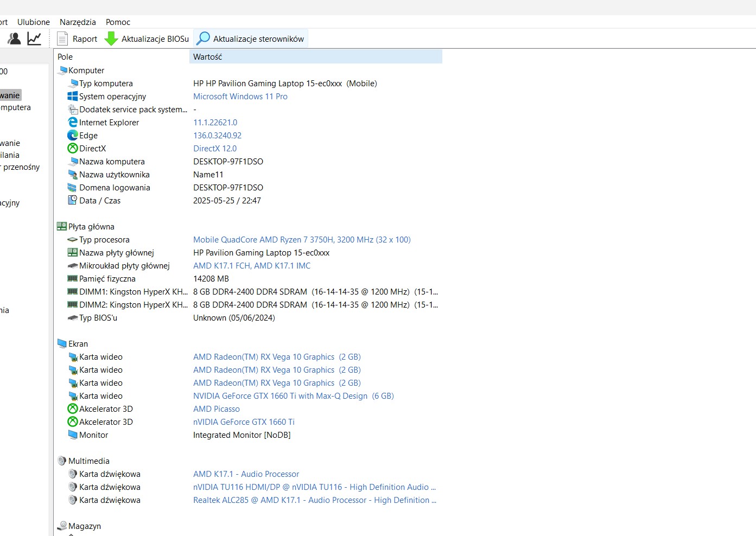Select the Name11 user name value

pyautogui.click(x=208, y=175)
